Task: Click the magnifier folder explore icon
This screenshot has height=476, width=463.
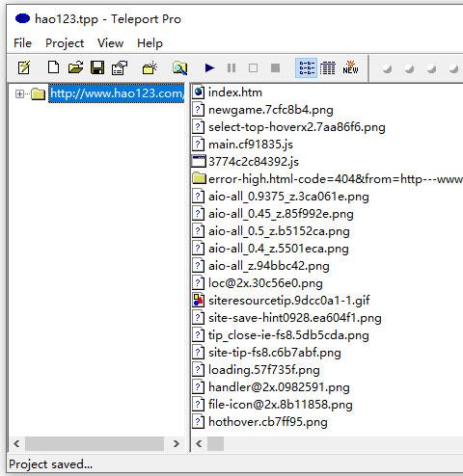Action: pyautogui.click(x=179, y=67)
